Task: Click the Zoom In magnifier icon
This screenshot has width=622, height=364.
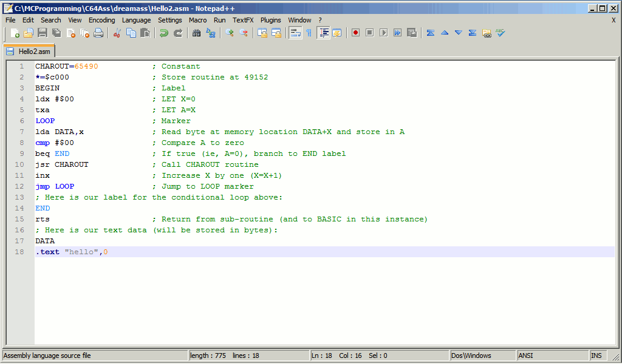Action: pyautogui.click(x=230, y=33)
